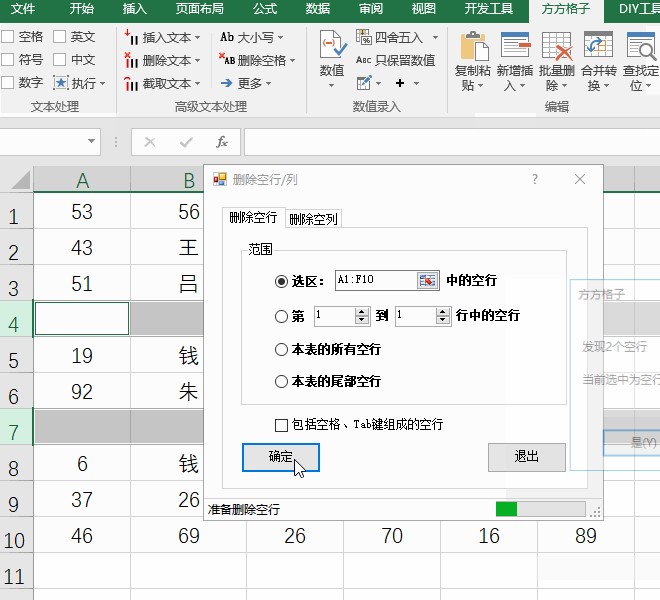Select column A header
Image resolution: width=660 pixels, height=600 pixels.
tap(82, 180)
